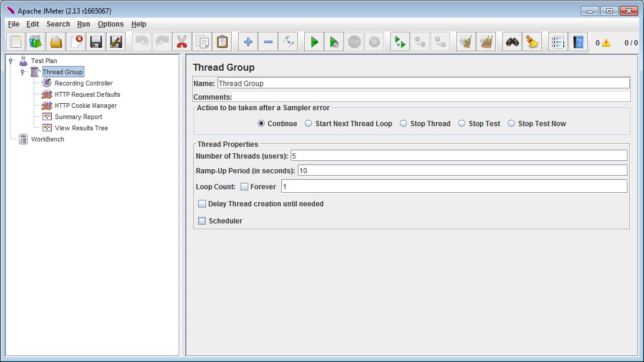Select View Results Tree node
Image resolution: width=644 pixels, height=362 pixels.
81,128
